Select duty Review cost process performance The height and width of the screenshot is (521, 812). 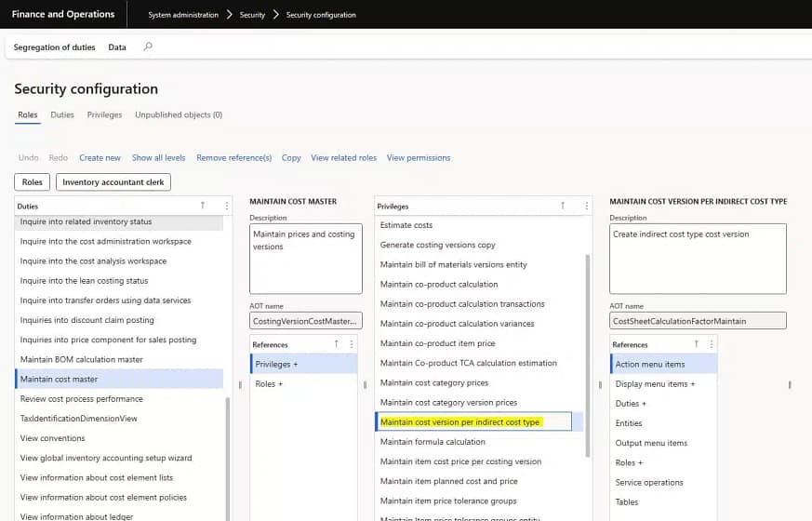click(x=119, y=399)
